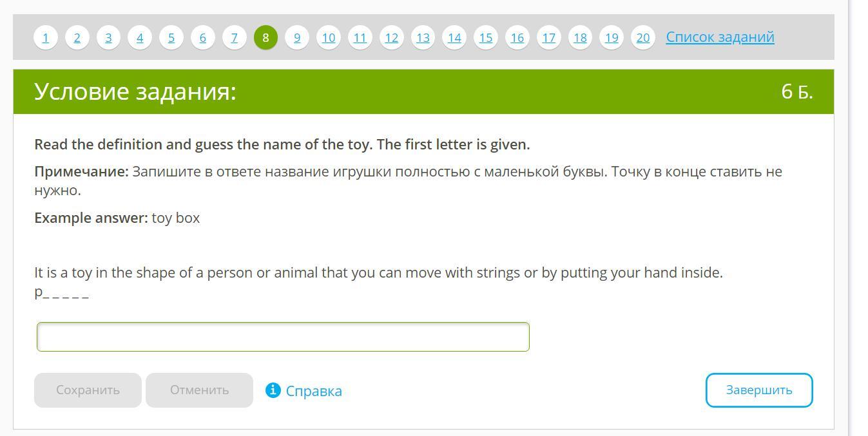Select task number 18
Viewport: 868px width, 436px height.
(x=580, y=37)
